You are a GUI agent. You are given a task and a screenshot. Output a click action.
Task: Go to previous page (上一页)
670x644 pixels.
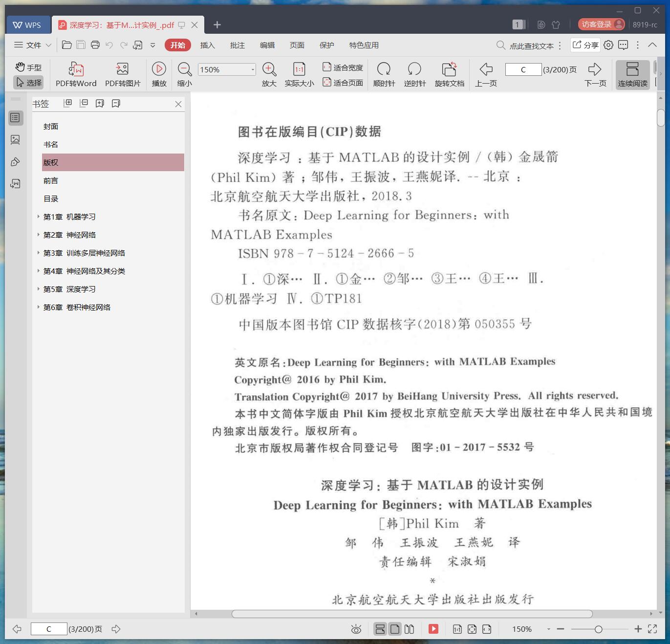[x=486, y=74]
